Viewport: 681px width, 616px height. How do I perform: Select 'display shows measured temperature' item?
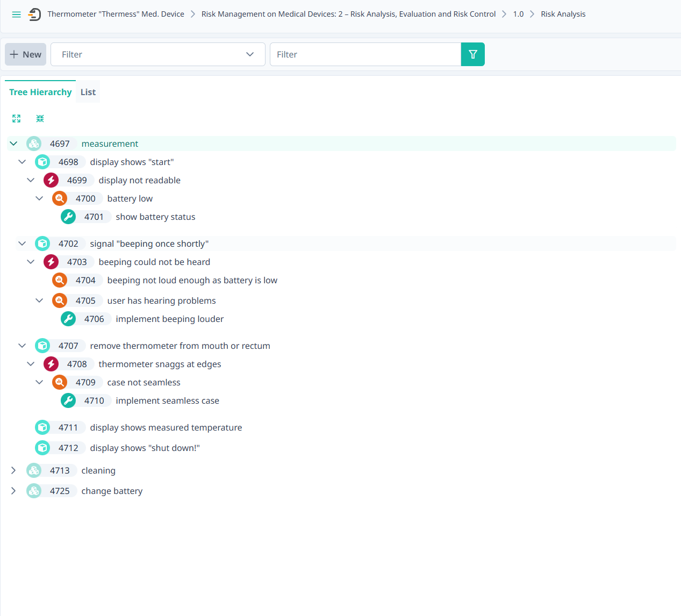click(166, 427)
